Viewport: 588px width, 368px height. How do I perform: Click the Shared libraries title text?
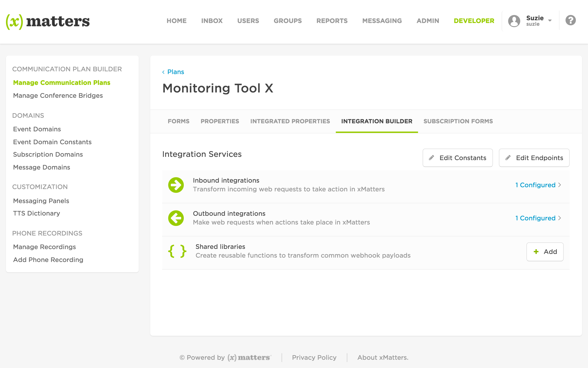point(220,247)
